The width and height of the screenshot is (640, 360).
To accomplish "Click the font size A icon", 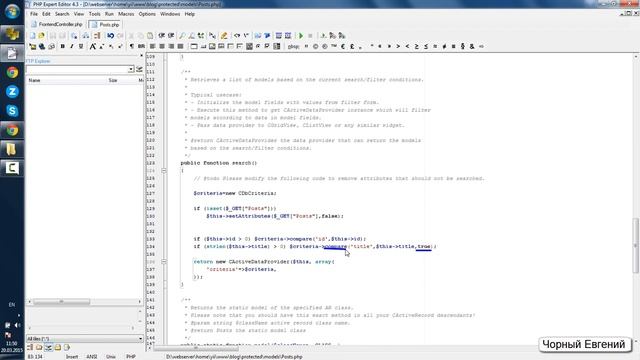I will point(93,47).
